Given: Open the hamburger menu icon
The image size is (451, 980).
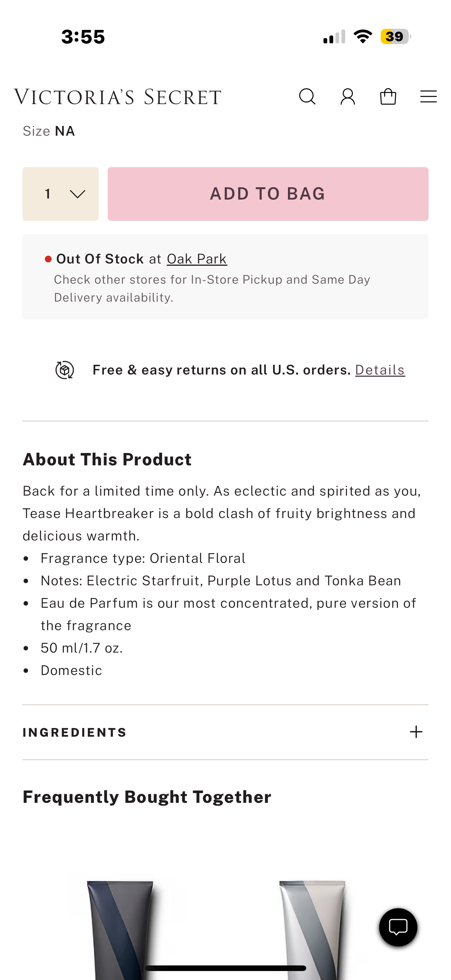Looking at the screenshot, I should (x=428, y=97).
